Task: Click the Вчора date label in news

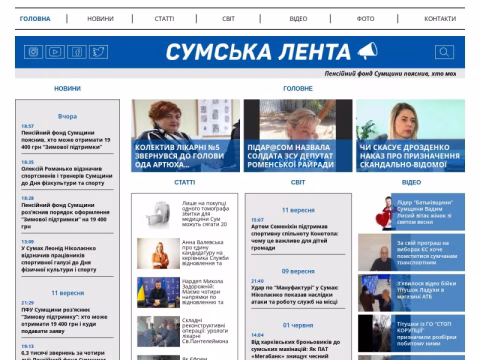Action: pyautogui.click(x=67, y=116)
